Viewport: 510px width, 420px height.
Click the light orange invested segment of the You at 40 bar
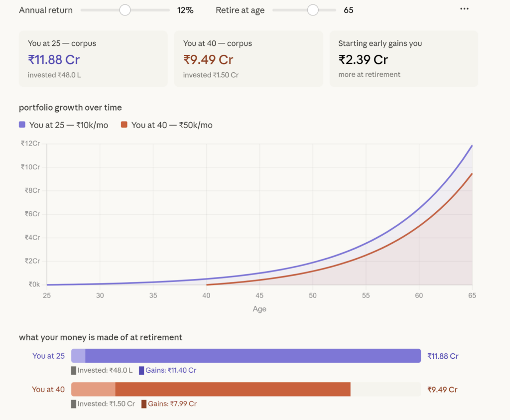[93, 389]
